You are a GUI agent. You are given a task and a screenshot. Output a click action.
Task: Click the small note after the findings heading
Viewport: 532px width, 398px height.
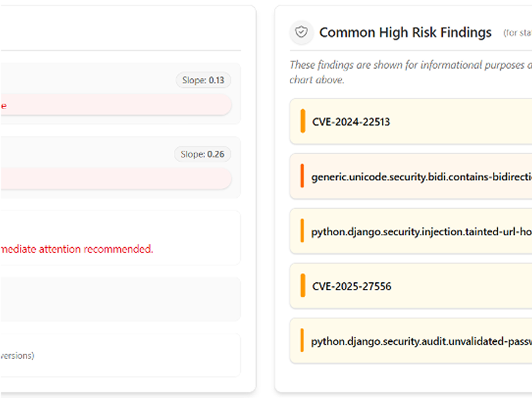click(517, 32)
